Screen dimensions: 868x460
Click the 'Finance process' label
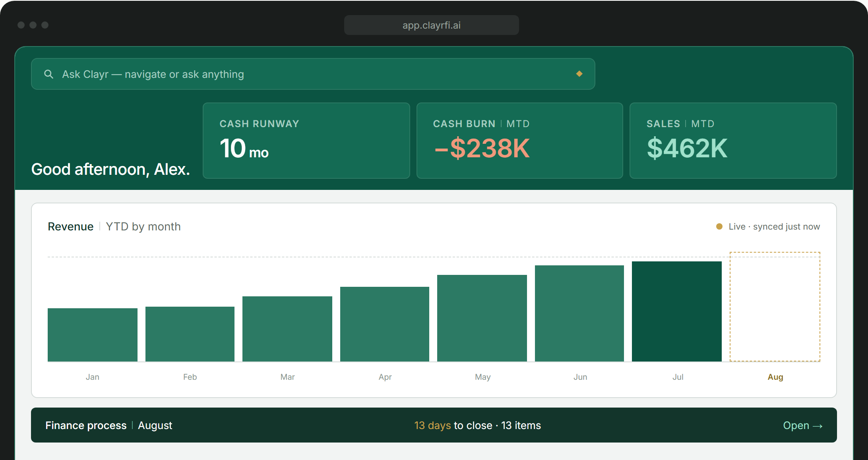coord(86,425)
